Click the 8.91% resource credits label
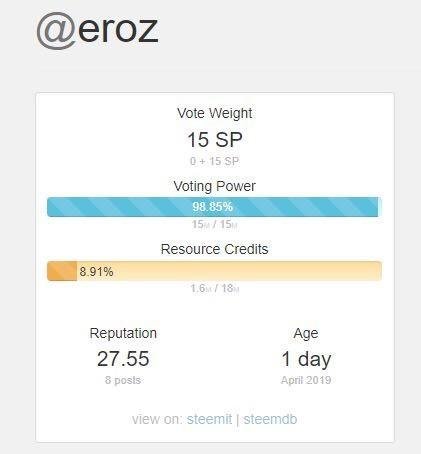Viewport: 421px width, 454px height. tap(96, 272)
